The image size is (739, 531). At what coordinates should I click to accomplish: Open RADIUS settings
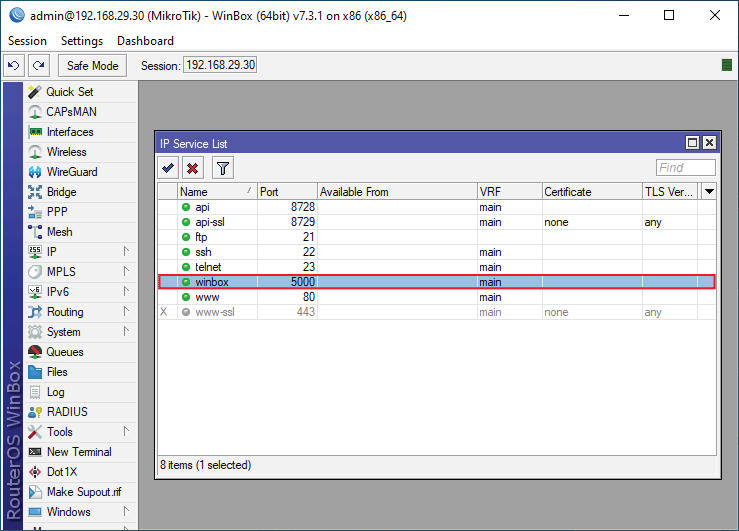click(x=81, y=412)
